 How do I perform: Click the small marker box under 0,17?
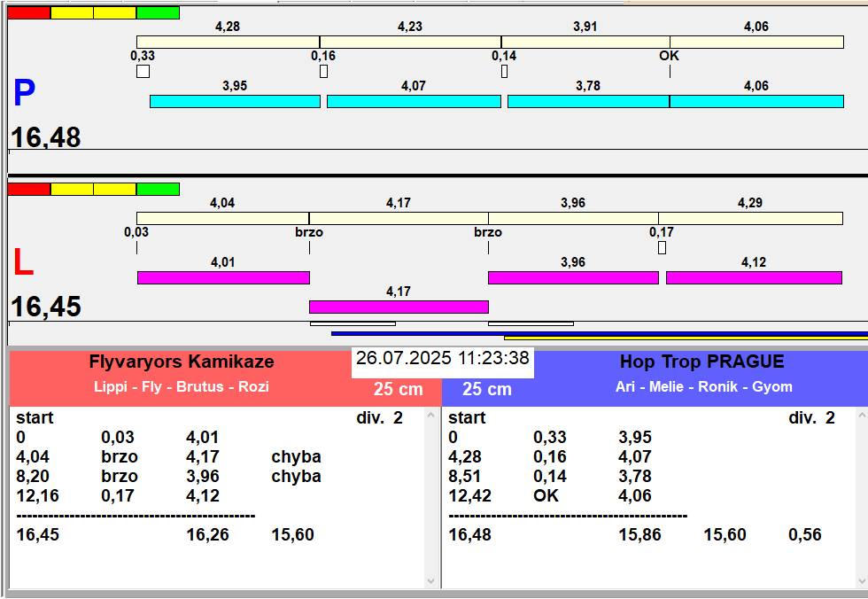coord(662,248)
